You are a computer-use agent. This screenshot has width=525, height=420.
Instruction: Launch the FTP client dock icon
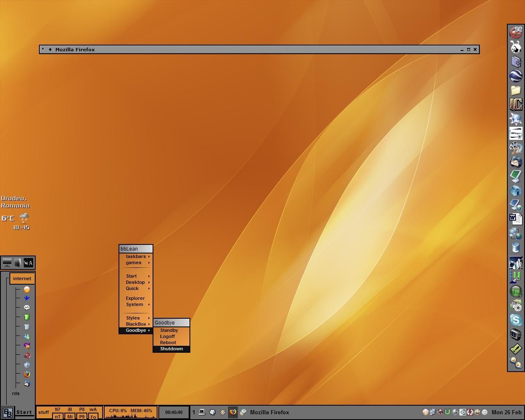(x=516, y=277)
